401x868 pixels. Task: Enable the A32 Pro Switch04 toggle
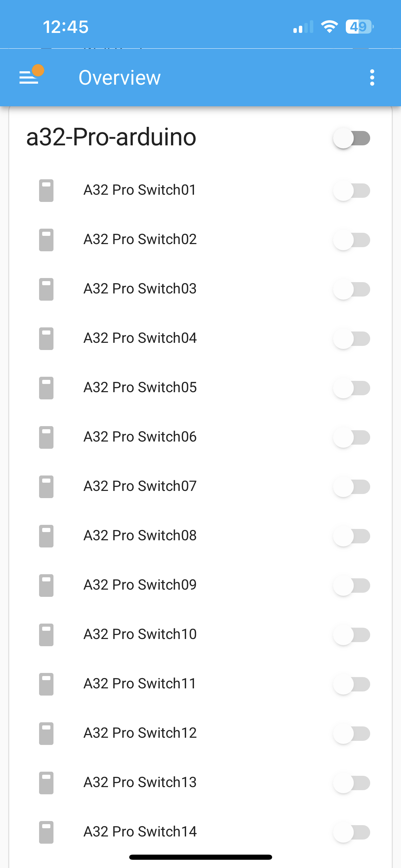click(352, 338)
